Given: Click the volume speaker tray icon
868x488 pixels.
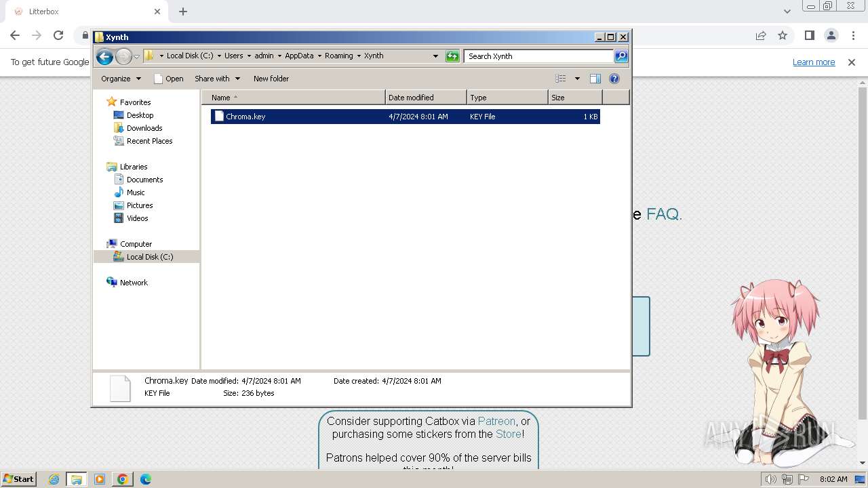Looking at the screenshot, I should pyautogui.click(x=771, y=479).
